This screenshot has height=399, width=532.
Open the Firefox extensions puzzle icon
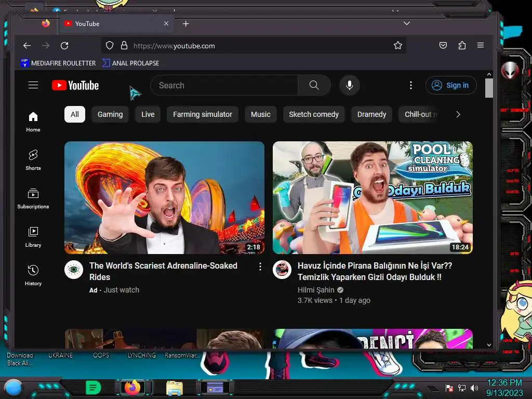[x=462, y=46]
